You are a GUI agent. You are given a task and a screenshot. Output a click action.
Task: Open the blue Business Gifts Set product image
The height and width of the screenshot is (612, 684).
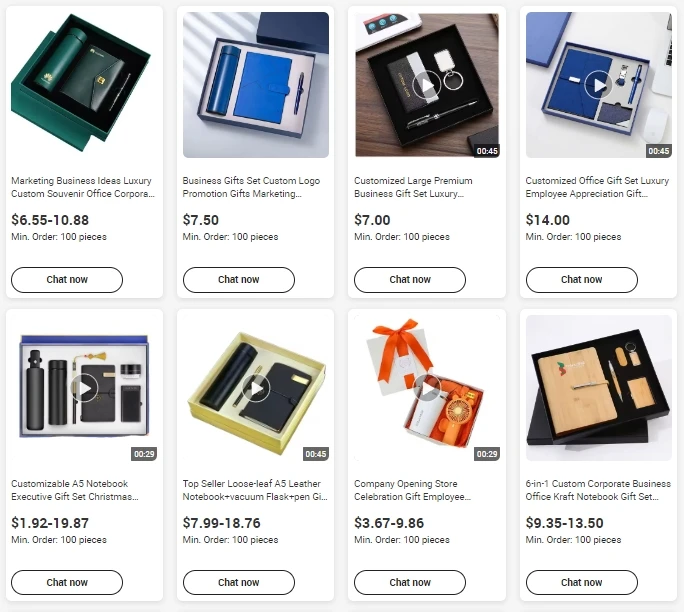(256, 85)
